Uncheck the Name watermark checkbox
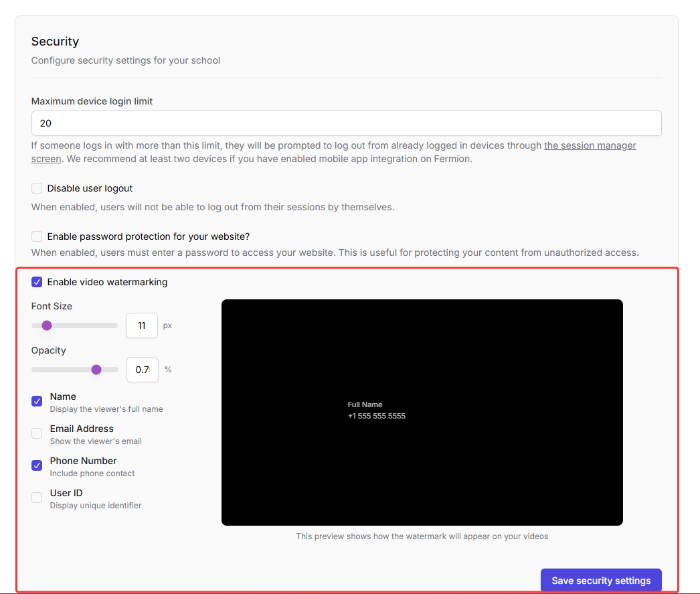 click(37, 401)
